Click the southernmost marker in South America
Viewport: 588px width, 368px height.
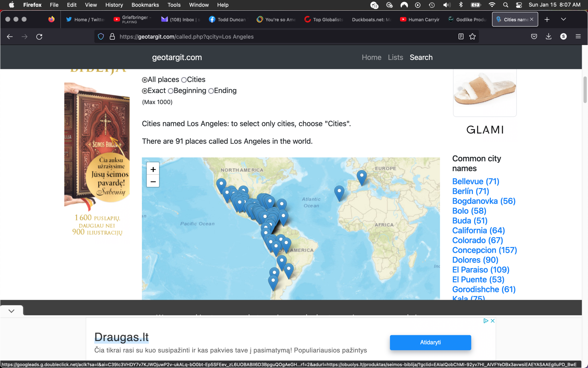[273, 283]
